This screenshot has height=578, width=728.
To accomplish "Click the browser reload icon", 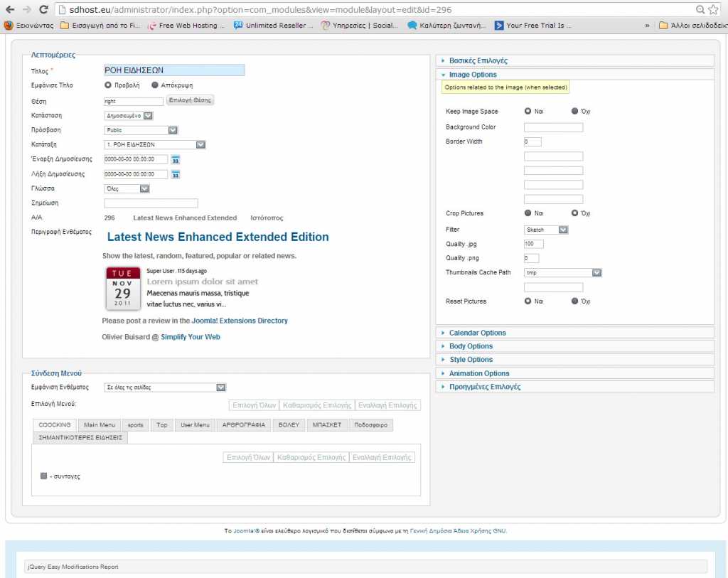I will tap(43, 10).
